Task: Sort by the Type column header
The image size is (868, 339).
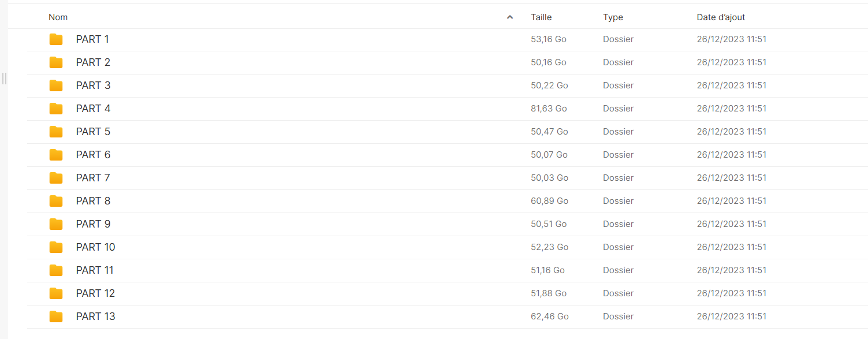Action: [613, 17]
